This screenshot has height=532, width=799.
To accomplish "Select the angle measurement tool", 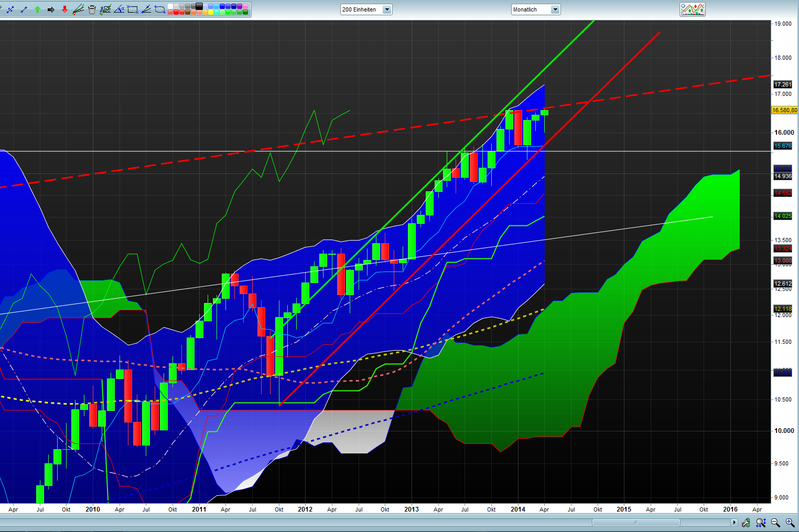I will point(120,9).
